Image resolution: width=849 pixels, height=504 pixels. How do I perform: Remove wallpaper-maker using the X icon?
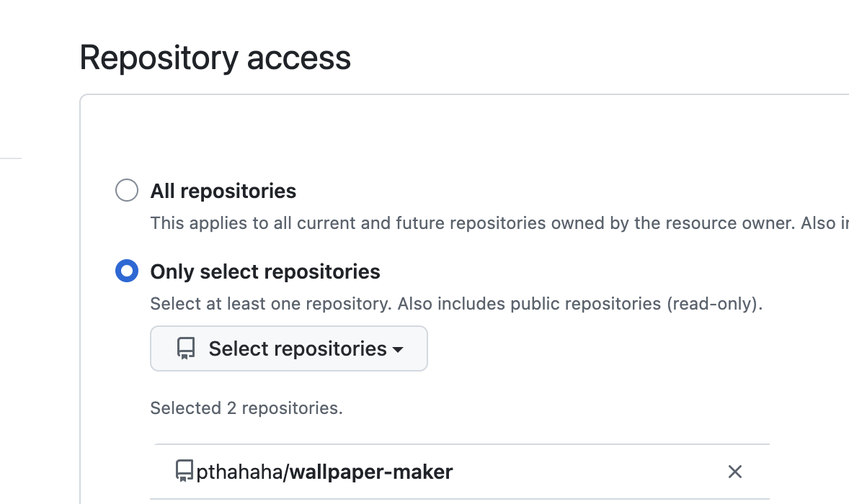[x=734, y=472]
